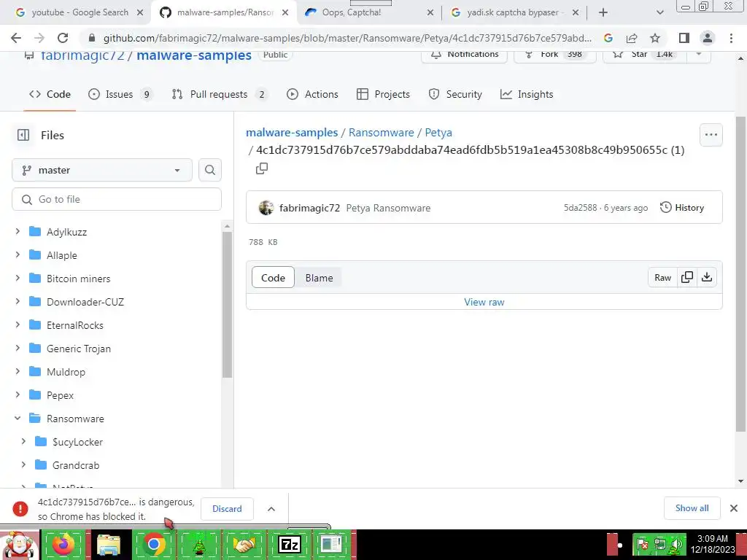This screenshot has width=747, height=560.
Task: Switch to Code view
Action: (273, 278)
